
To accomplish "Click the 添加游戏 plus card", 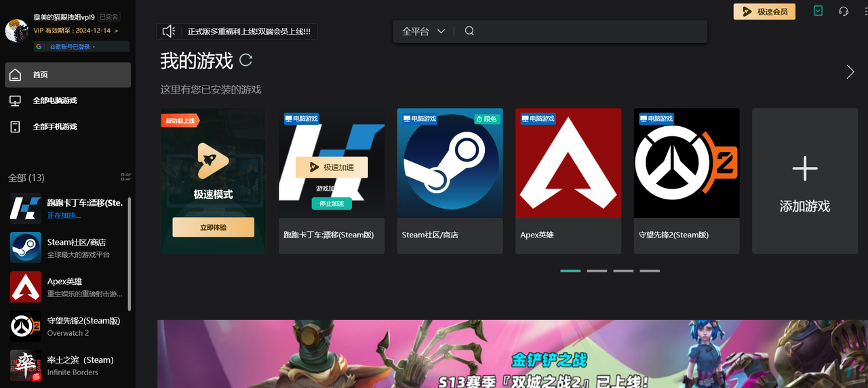I will coord(805,181).
